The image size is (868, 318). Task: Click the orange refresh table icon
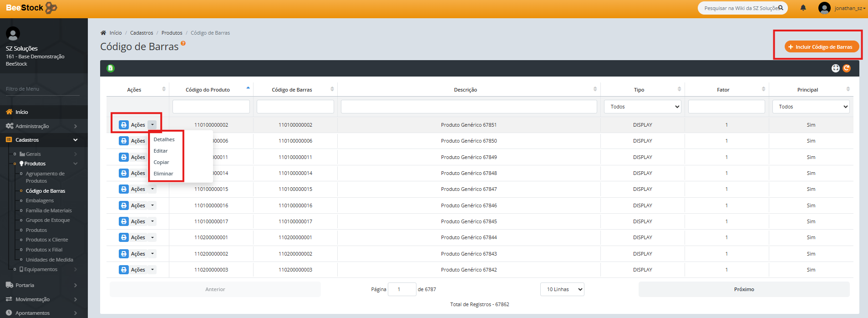coord(847,68)
